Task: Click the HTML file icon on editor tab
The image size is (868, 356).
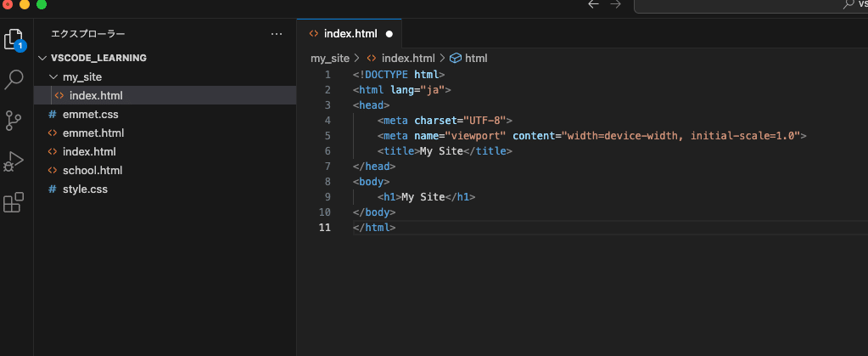Action: [313, 33]
